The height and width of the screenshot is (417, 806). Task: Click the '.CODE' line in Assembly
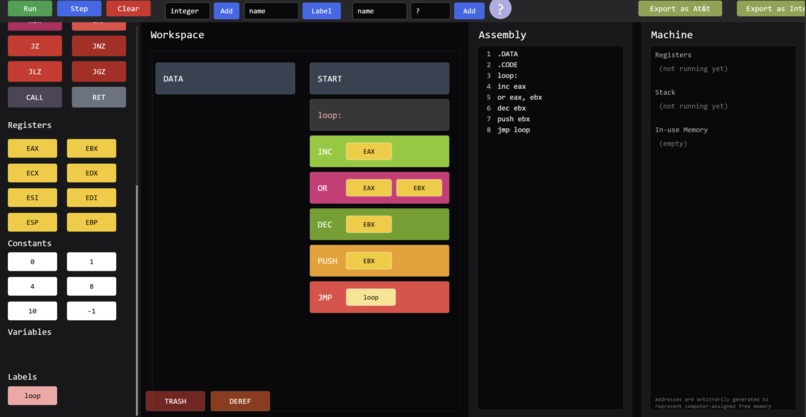point(507,65)
